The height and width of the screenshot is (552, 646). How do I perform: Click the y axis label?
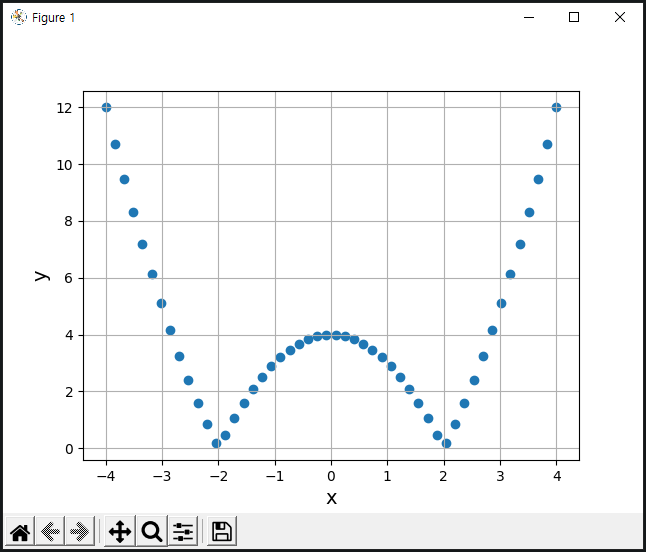[x=42, y=276]
